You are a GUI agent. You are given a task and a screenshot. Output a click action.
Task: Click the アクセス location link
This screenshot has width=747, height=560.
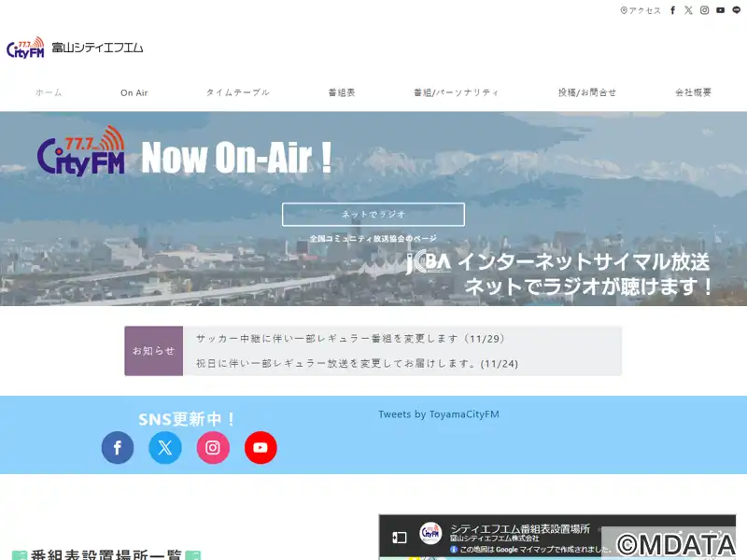[641, 10]
